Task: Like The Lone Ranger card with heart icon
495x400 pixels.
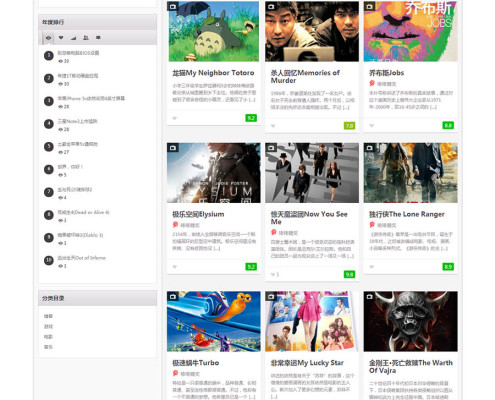Action: pyautogui.click(x=371, y=267)
